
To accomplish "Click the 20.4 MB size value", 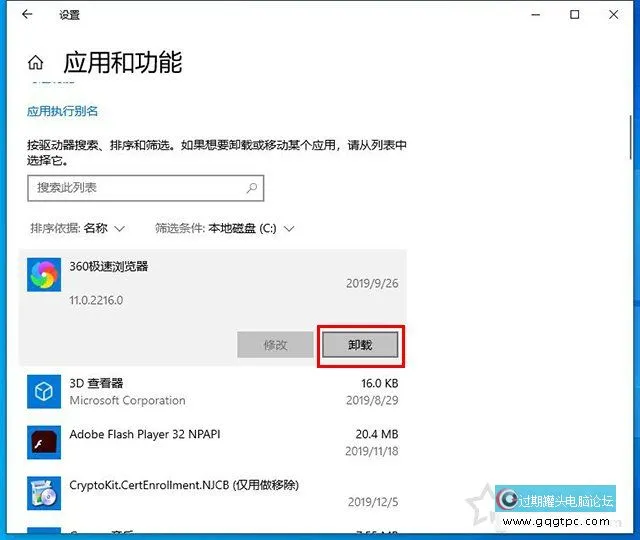I will [377, 434].
